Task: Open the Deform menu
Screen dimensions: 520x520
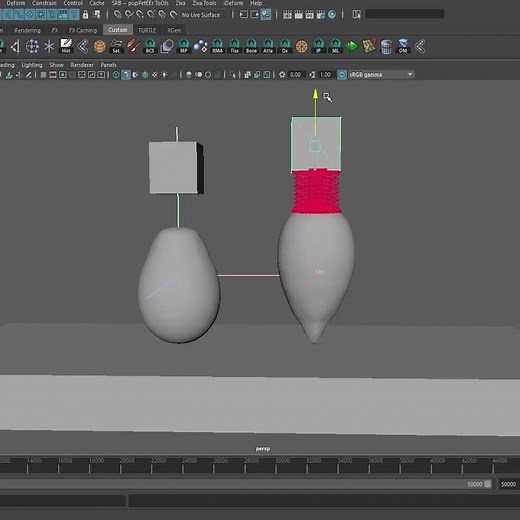Action: pos(16,3)
